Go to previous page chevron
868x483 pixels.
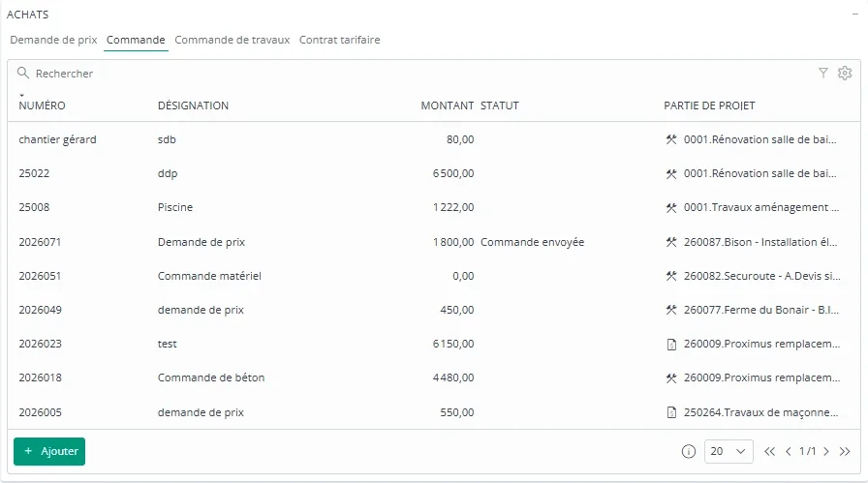(x=789, y=451)
